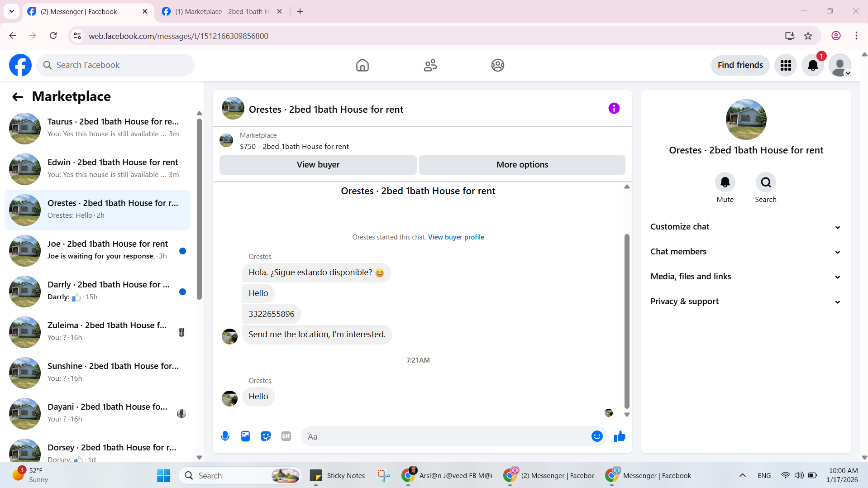Open Zuleima conversation
This screenshot has width=868, height=488.
[97, 332]
